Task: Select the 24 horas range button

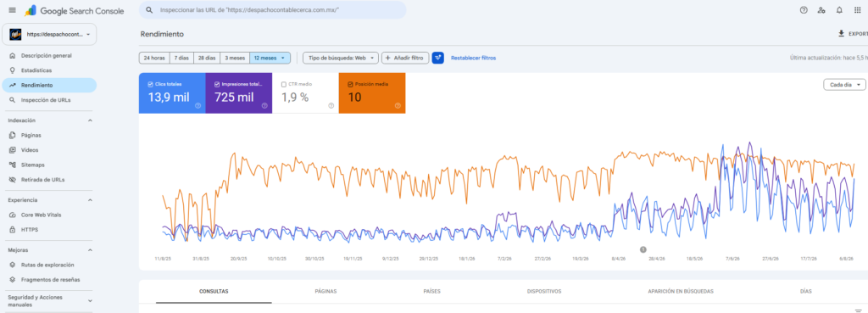Action: click(x=154, y=58)
